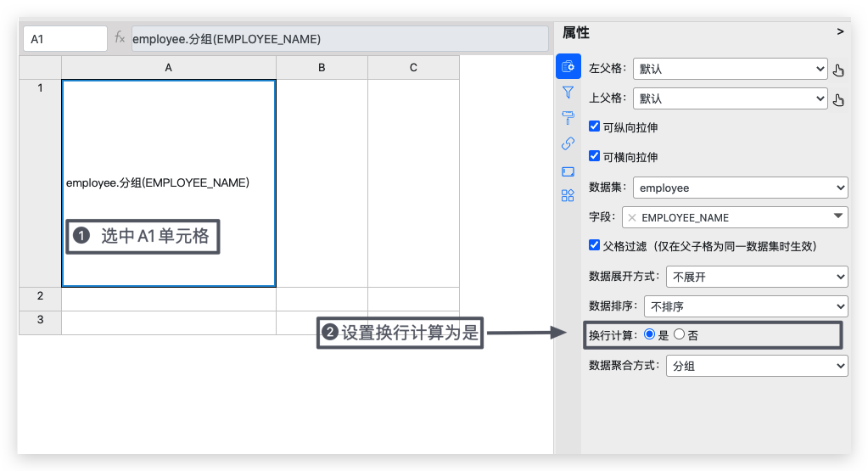
Task: Select empty cell A2
Action: tap(169, 299)
